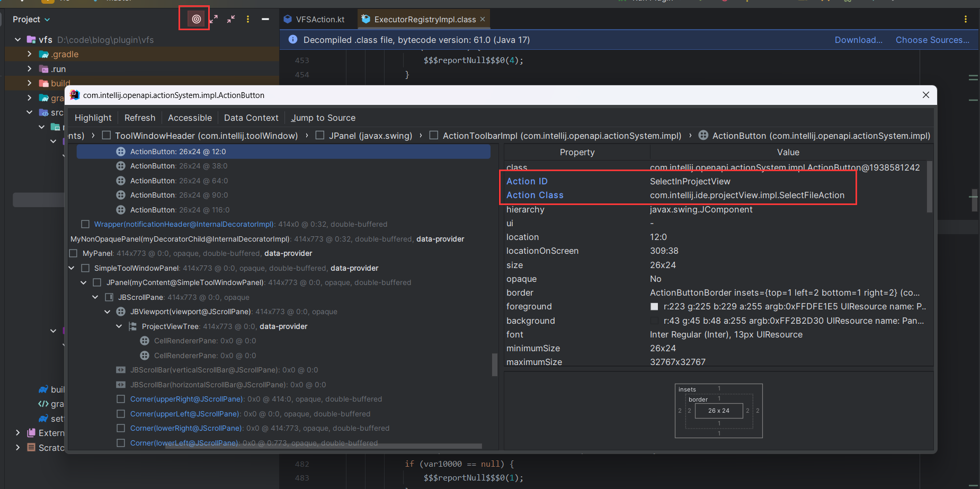Expand Scratches node in project tree
The image size is (980, 489).
[18, 448]
